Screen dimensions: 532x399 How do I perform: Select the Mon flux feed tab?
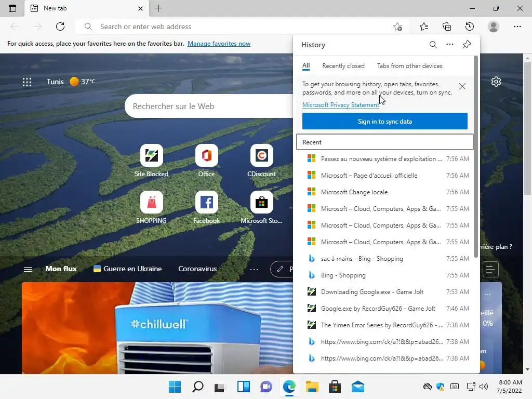point(61,269)
